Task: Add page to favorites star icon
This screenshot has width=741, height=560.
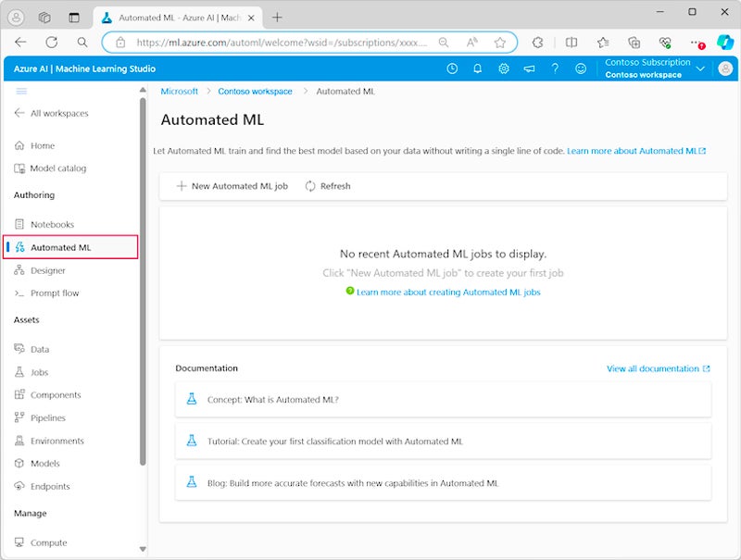Action: coord(499,43)
